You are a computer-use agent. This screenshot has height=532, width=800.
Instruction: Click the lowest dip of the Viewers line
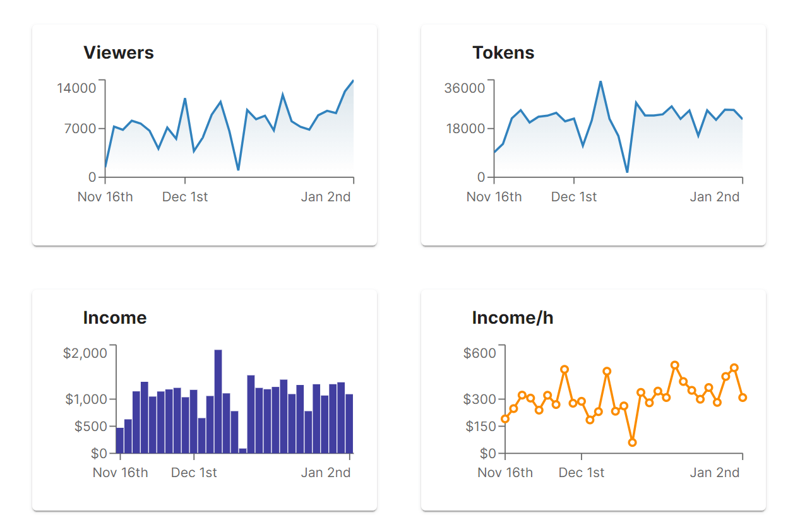point(238,170)
